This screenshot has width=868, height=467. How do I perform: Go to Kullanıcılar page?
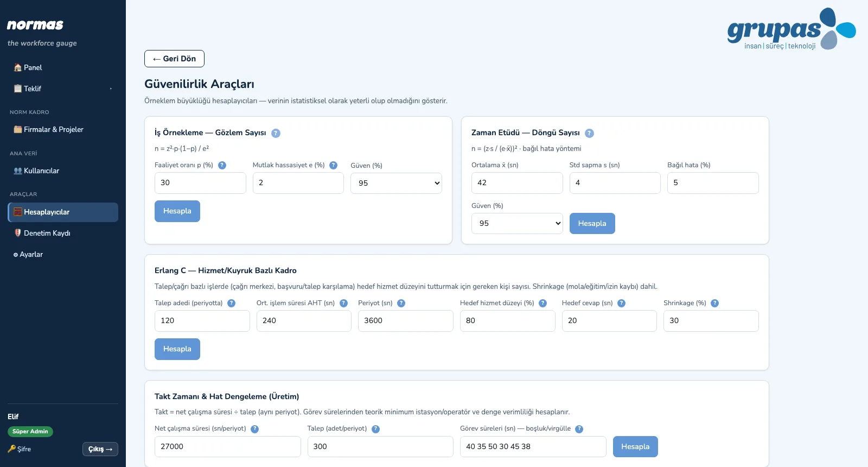click(x=63, y=171)
